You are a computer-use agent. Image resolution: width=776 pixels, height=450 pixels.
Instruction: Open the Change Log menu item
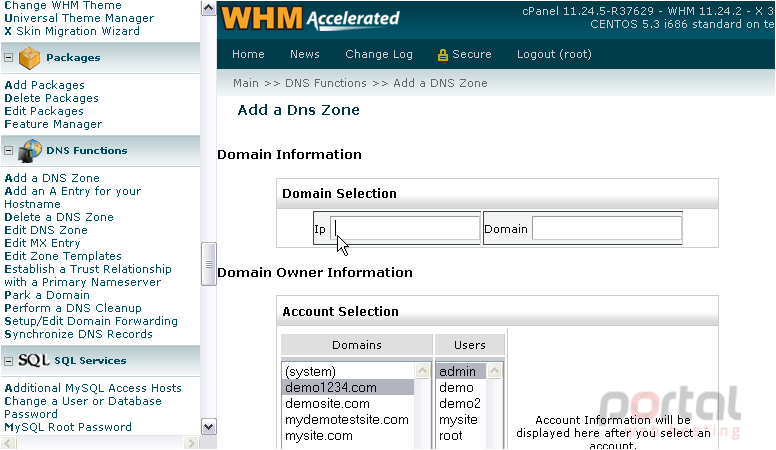379,54
